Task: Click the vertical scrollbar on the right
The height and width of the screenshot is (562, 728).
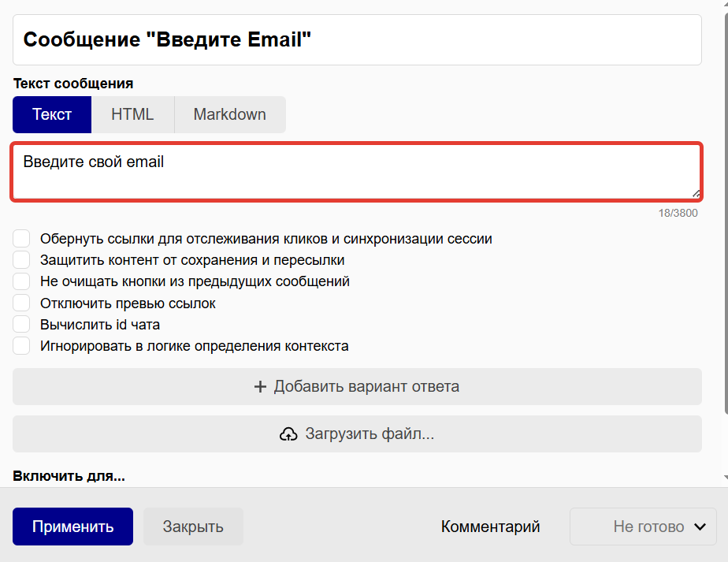Action: [723, 236]
